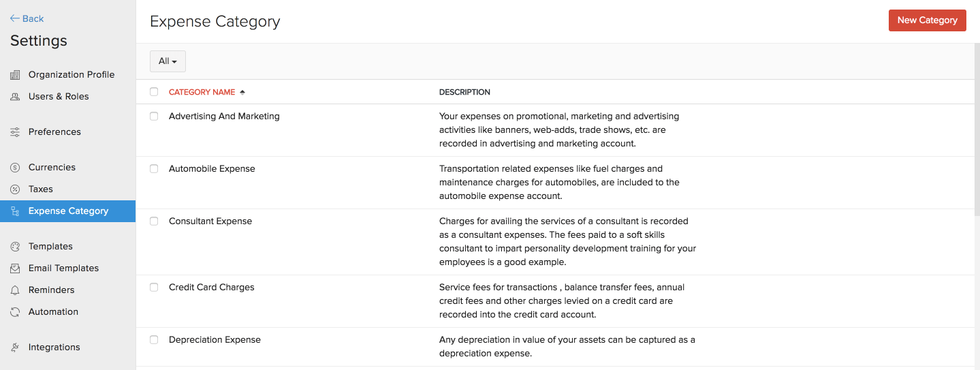The width and height of the screenshot is (980, 370).
Task: Tick the Depreciation Expense checkbox
Action: pyautogui.click(x=154, y=340)
